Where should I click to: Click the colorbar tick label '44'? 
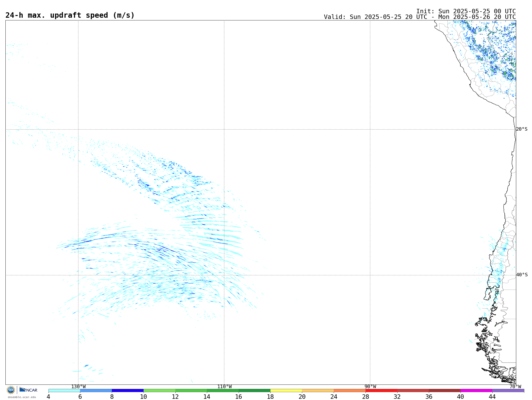[x=492, y=397]
